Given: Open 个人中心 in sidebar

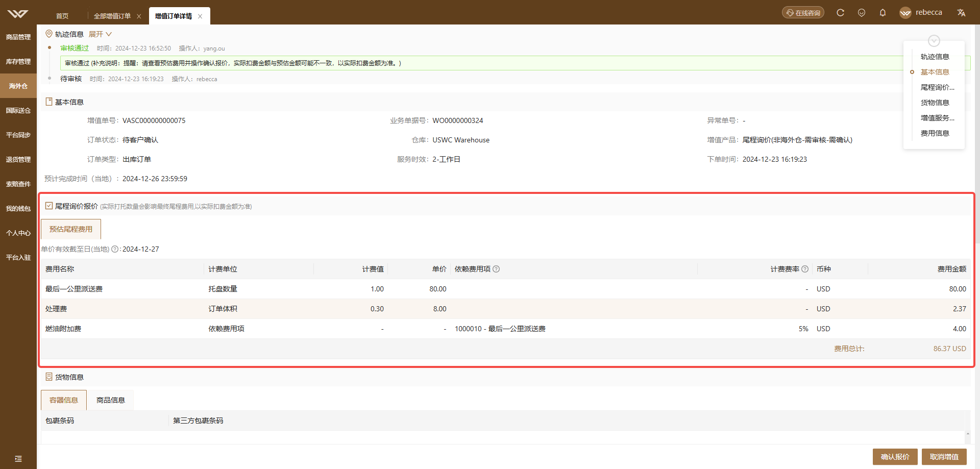Looking at the screenshot, I should [18, 233].
